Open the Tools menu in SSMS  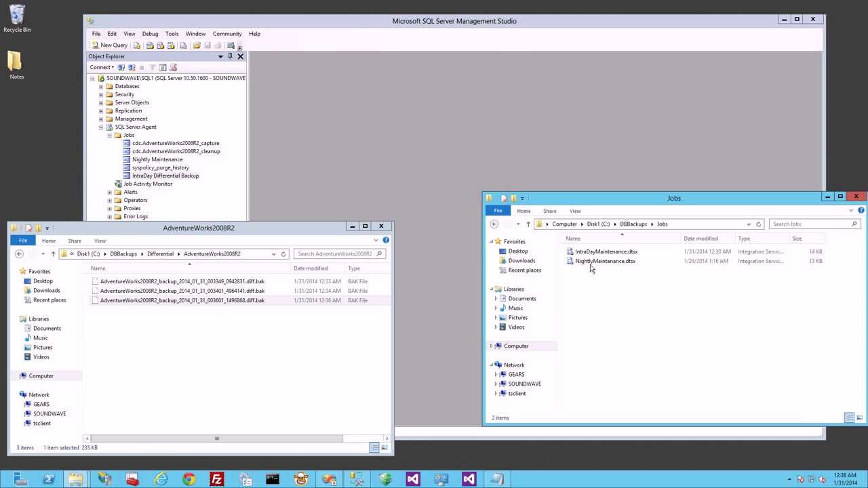tap(172, 34)
